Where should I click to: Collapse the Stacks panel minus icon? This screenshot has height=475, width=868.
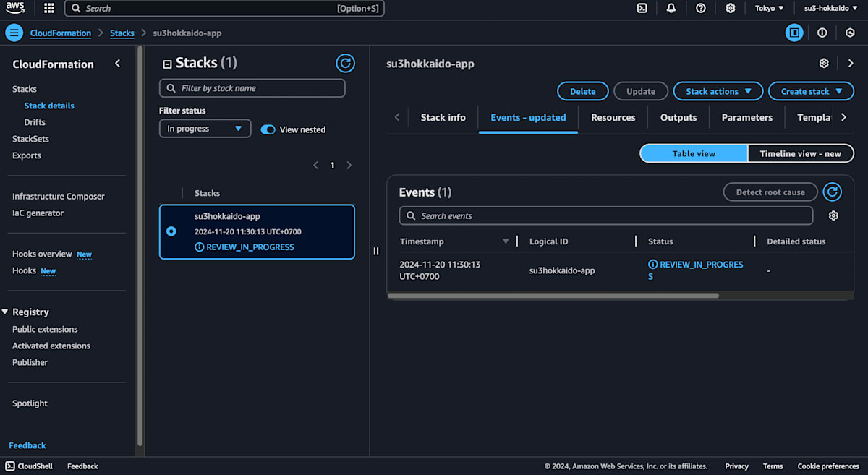(167, 64)
